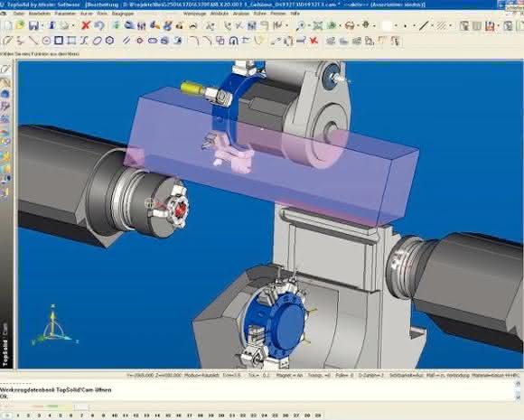The image size is (524, 420).
Task: Open the Analyse menu
Action: [x=241, y=14]
